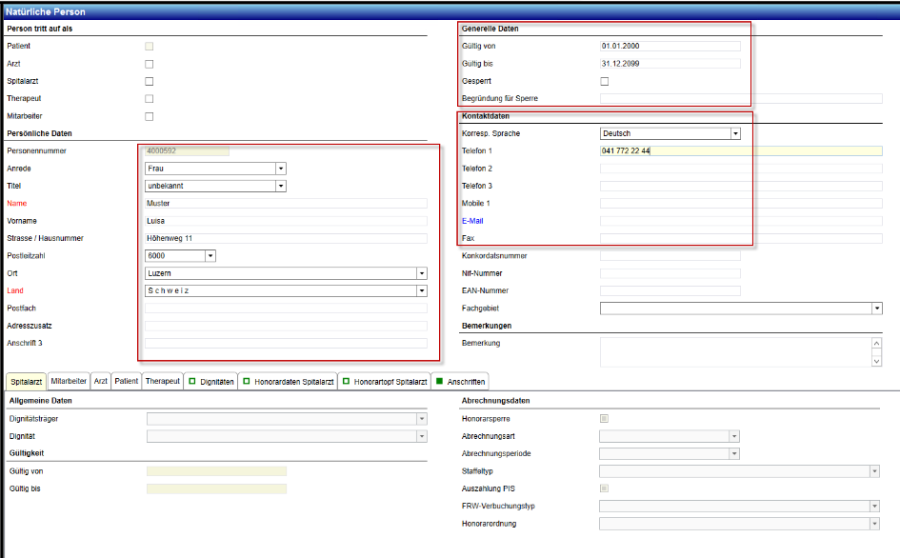Expand the Korresp. Sprache dropdown
This screenshot has width=900, height=558.
(735, 133)
